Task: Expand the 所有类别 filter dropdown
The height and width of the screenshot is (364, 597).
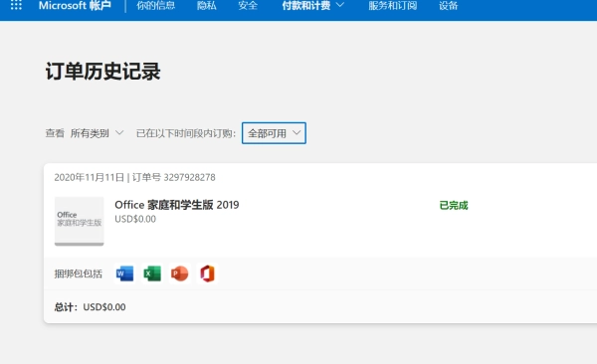Action: pyautogui.click(x=98, y=133)
